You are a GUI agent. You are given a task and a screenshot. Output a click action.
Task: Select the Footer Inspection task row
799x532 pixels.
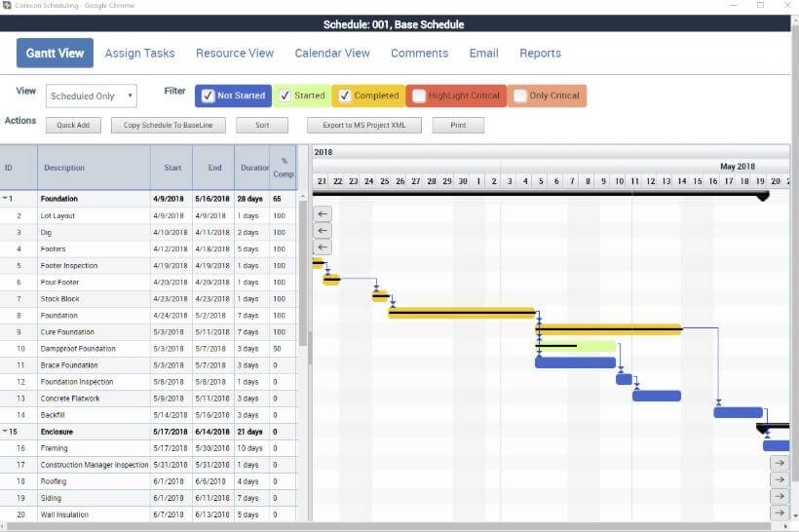[x=148, y=265]
